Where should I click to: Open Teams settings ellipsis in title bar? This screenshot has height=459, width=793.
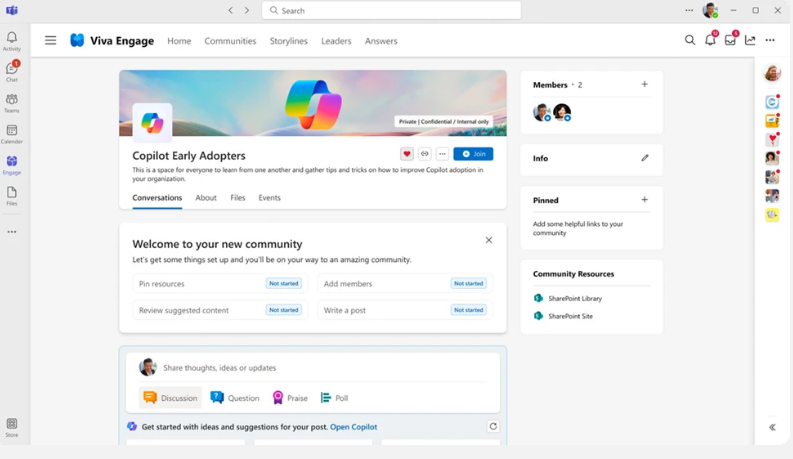coord(689,10)
